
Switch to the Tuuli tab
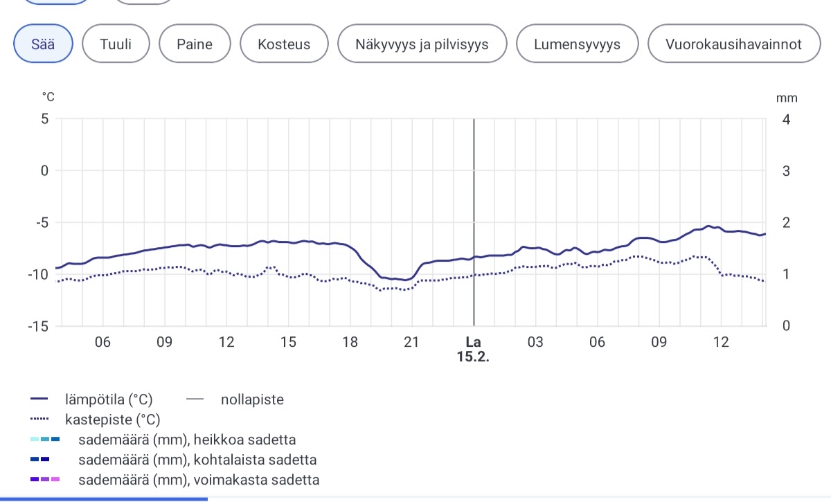(x=116, y=44)
